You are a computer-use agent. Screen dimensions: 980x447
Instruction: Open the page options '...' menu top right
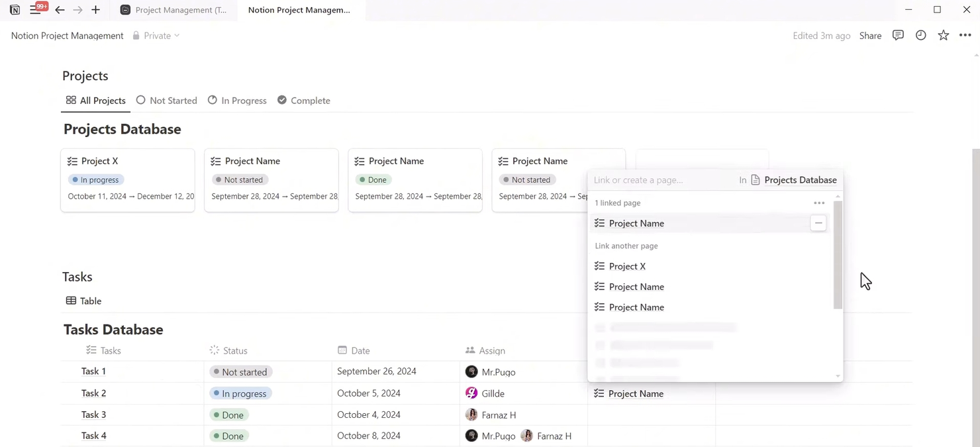pyautogui.click(x=965, y=35)
